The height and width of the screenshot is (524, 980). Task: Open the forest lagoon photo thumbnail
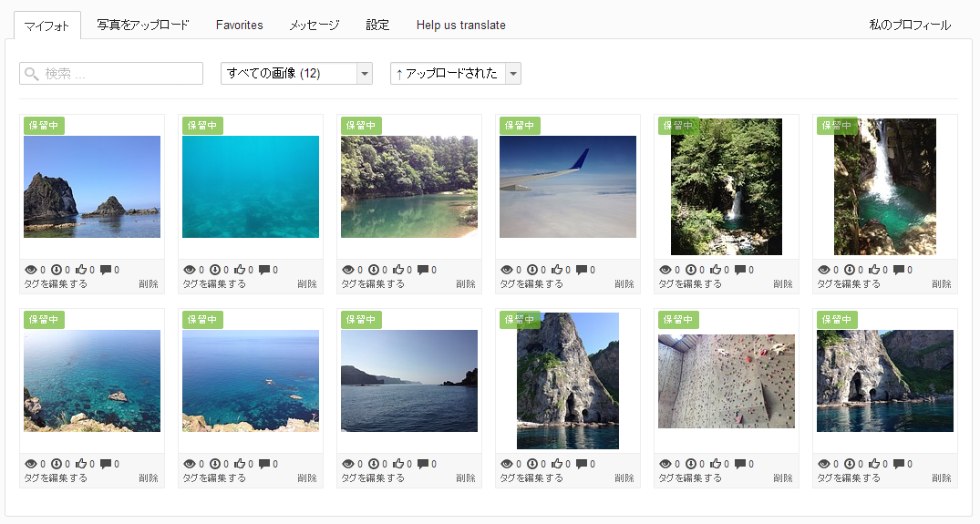tap(409, 187)
